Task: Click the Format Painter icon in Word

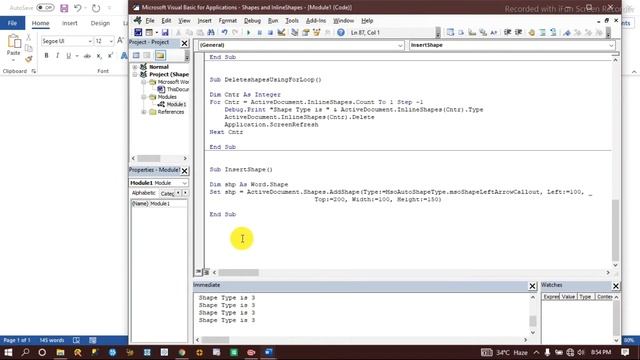Action: point(29,59)
